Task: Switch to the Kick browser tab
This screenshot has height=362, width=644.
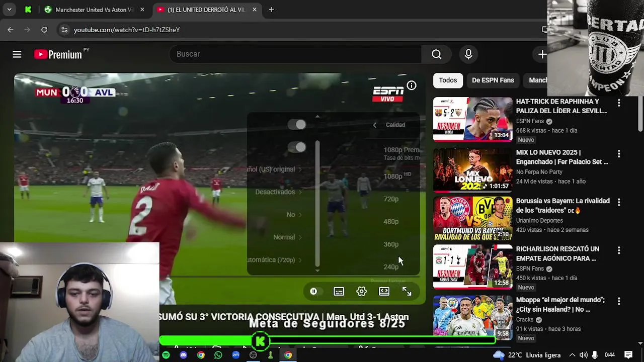Action: 28,10
